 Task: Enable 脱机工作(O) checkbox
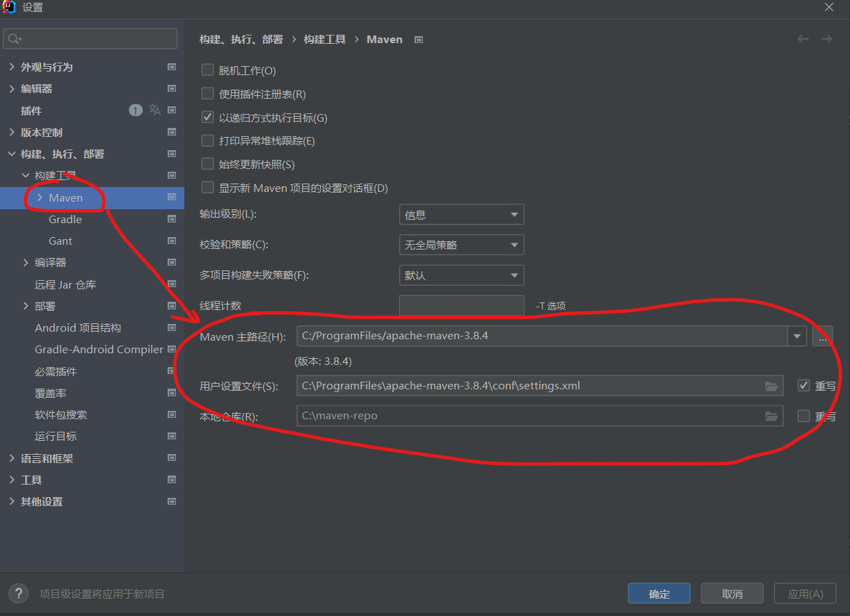click(x=207, y=70)
